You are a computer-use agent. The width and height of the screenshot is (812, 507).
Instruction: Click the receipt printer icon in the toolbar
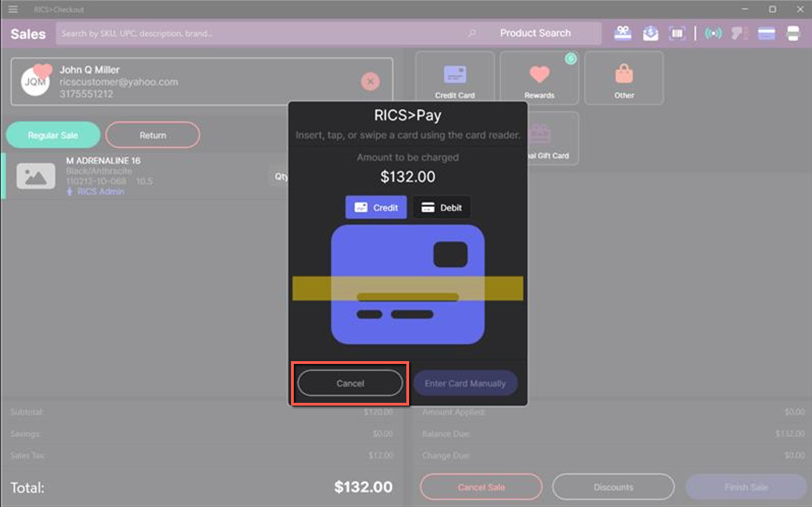click(x=793, y=33)
